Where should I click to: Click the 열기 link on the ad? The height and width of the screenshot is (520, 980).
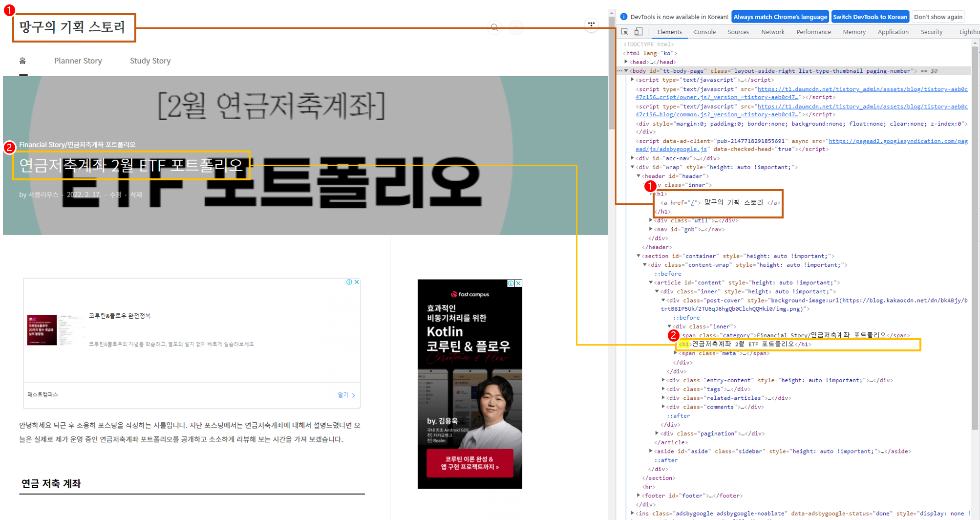pos(346,395)
